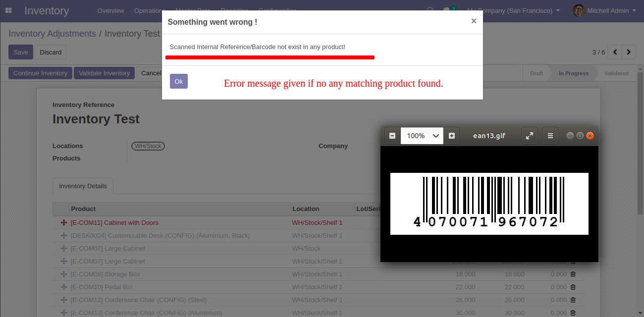
Task: Open the Overview menu
Action: click(110, 10)
